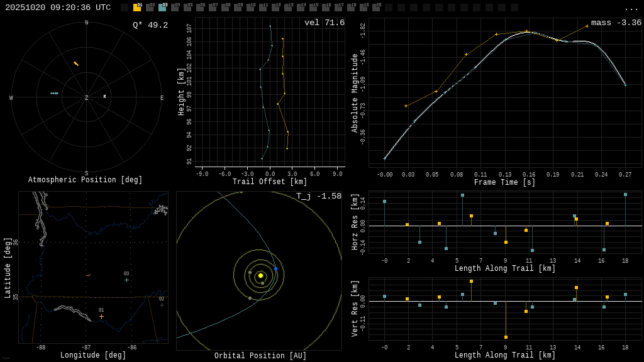This screenshot has width=644, height=362.
Task: Enable the gray station 02 indicator
Action: point(150,8)
